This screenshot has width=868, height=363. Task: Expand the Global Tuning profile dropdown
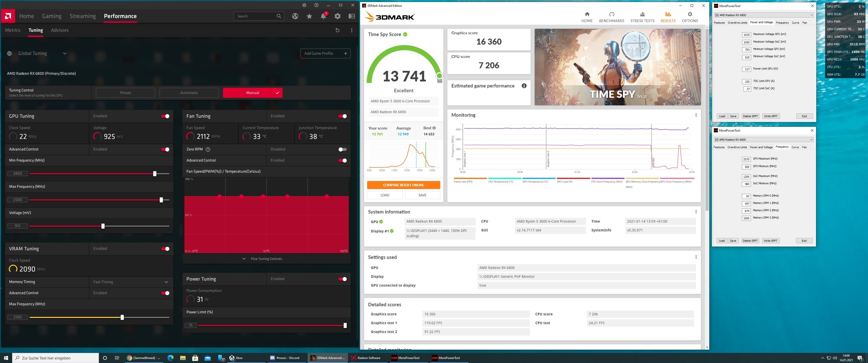click(65, 53)
